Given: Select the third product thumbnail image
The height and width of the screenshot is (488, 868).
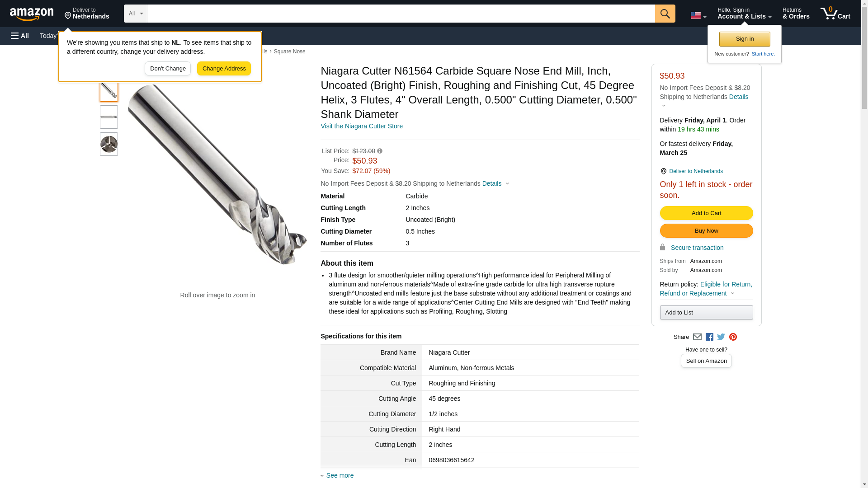Looking at the screenshot, I should [x=109, y=144].
